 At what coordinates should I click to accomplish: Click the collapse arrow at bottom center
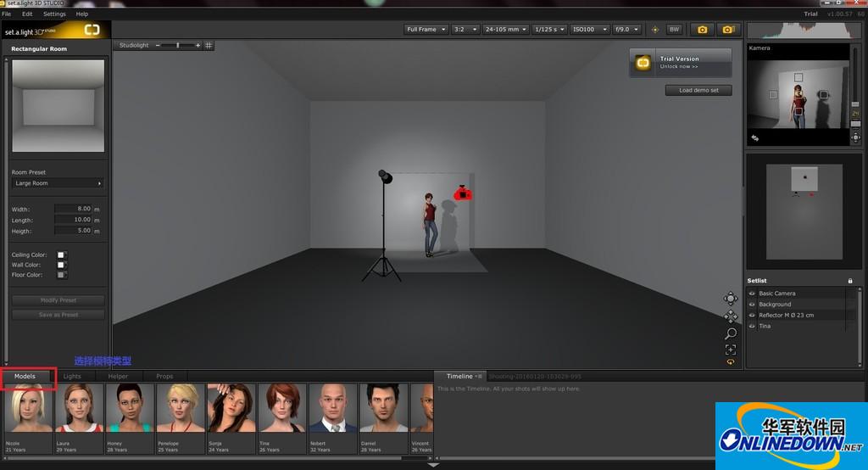pos(433,465)
